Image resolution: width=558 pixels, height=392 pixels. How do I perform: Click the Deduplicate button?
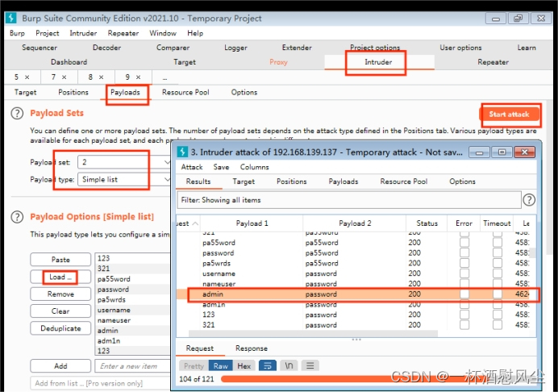pos(60,328)
